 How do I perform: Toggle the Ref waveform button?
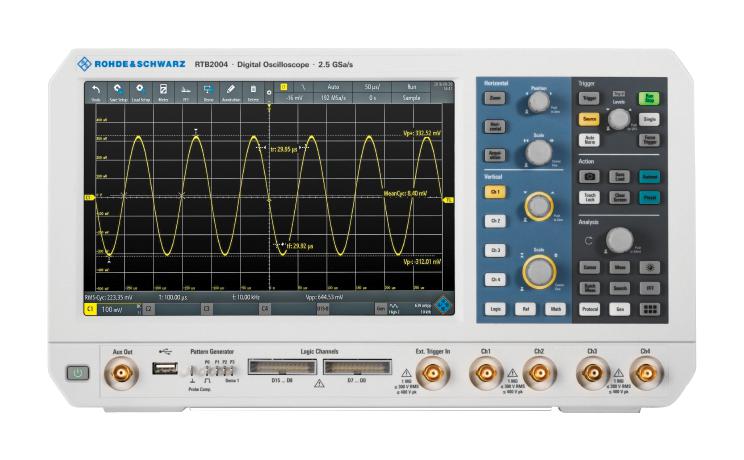(x=526, y=309)
